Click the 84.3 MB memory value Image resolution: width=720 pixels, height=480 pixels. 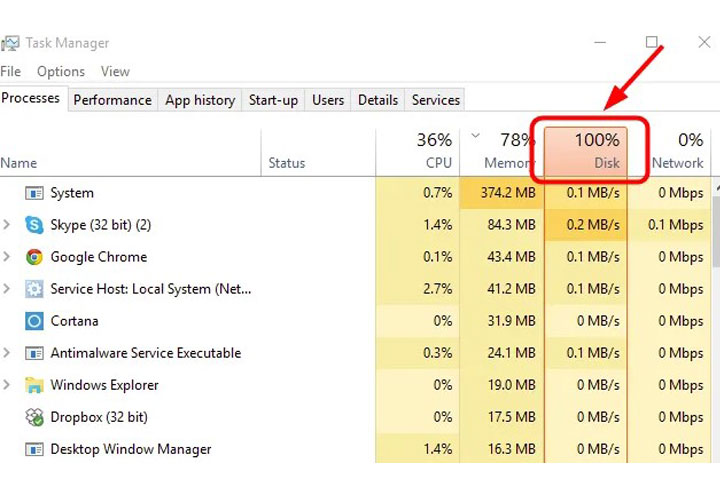(512, 225)
